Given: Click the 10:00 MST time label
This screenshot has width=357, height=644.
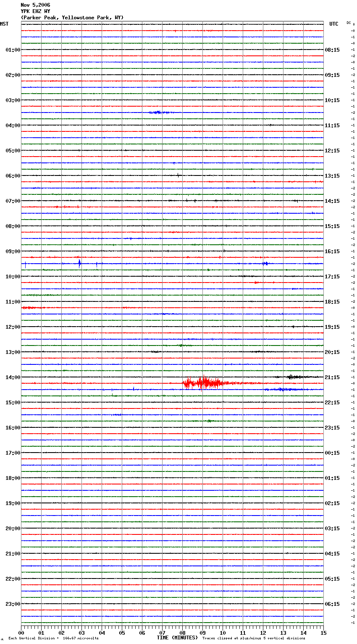Looking at the screenshot, I should point(13,277).
